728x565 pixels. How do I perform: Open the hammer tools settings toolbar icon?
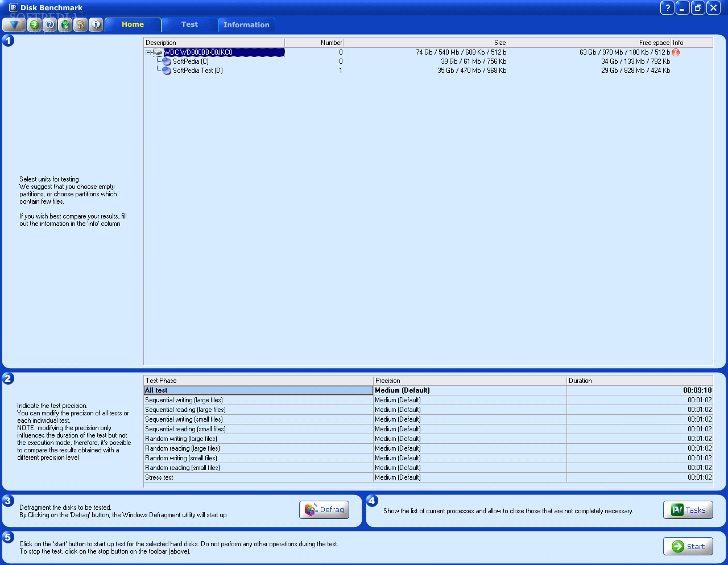(81, 24)
